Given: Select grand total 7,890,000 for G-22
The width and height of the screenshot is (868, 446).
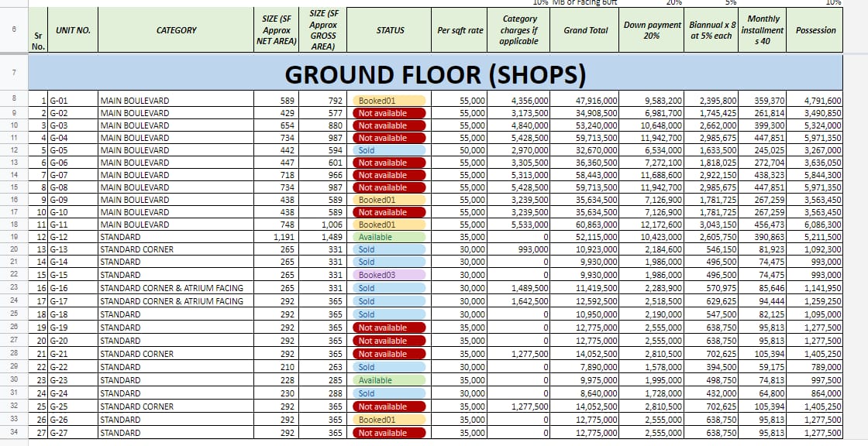Looking at the screenshot, I should 585,367.
